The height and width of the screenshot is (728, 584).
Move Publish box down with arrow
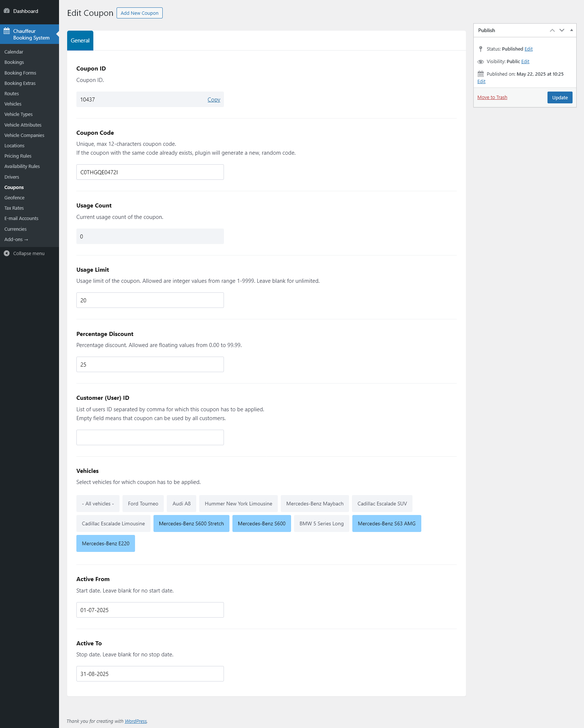pyautogui.click(x=562, y=30)
